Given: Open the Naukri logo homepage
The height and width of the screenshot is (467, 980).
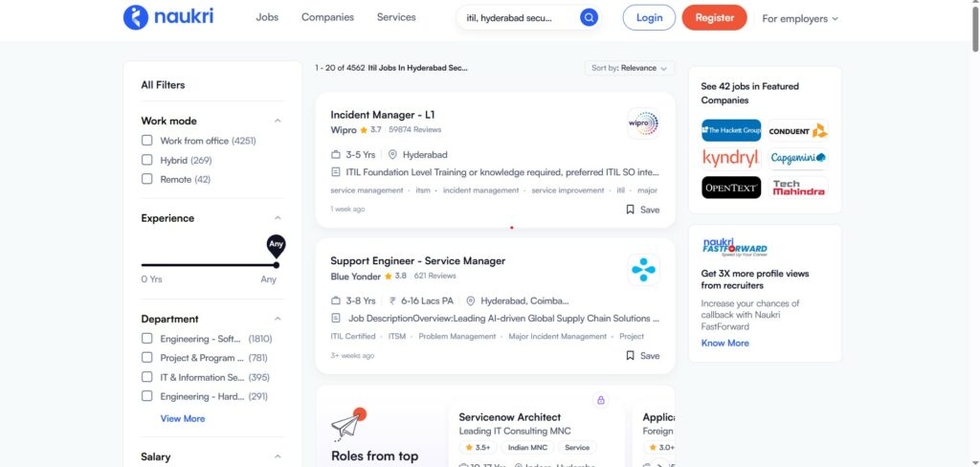Looking at the screenshot, I should tap(168, 17).
